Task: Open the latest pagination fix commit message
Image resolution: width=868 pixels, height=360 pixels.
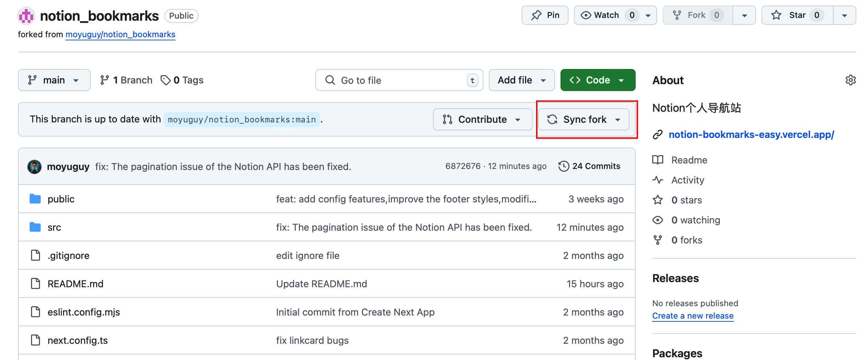Action: click(x=223, y=167)
